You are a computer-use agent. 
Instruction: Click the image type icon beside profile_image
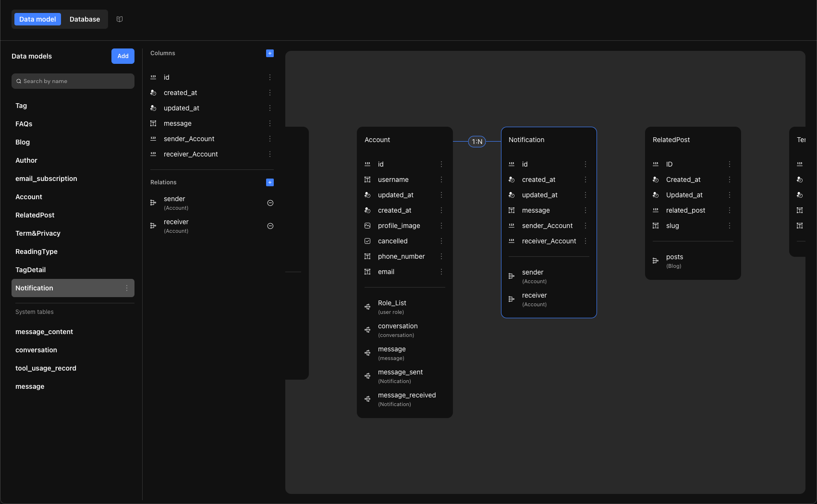click(x=367, y=226)
